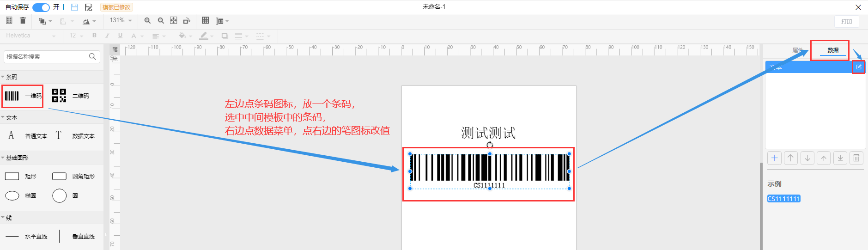Select the 圆 circle shape
This screenshot has height=250, width=868.
click(x=65, y=195)
